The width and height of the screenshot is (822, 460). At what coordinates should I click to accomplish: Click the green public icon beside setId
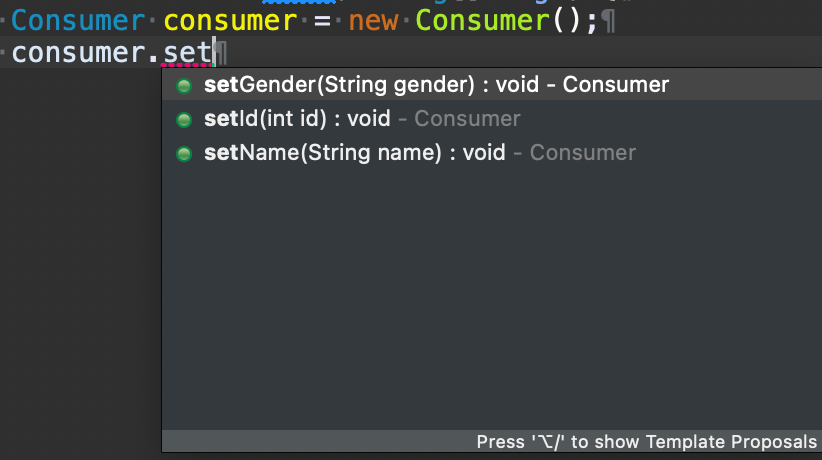pos(183,120)
